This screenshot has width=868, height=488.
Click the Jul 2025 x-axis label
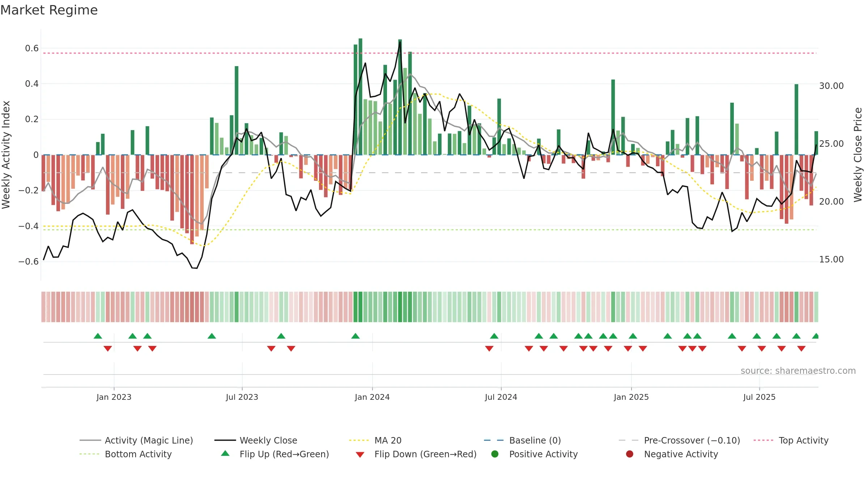[x=759, y=397]
